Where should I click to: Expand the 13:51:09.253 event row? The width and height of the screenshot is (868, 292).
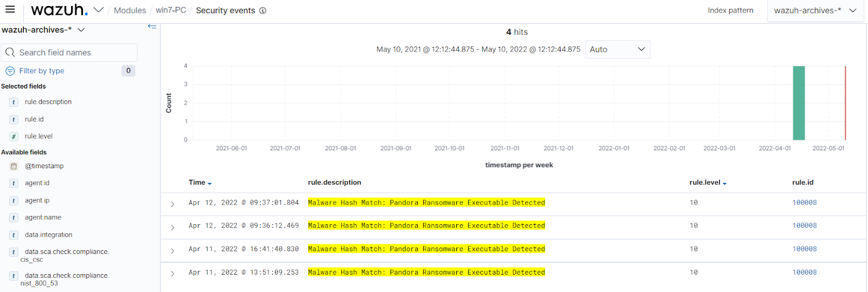[x=173, y=274]
